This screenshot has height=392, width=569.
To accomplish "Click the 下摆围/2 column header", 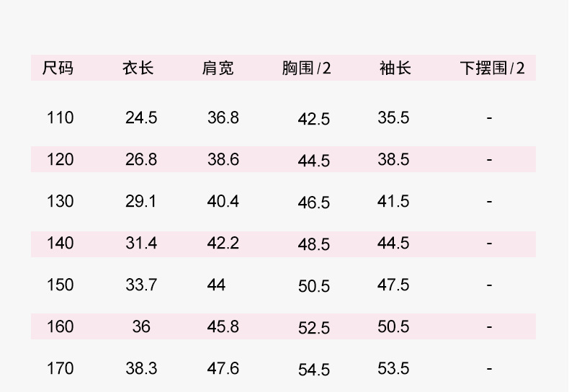I will coord(493,68).
